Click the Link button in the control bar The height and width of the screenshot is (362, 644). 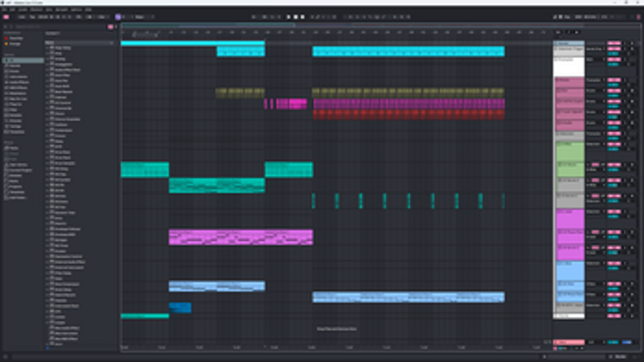tap(21, 17)
